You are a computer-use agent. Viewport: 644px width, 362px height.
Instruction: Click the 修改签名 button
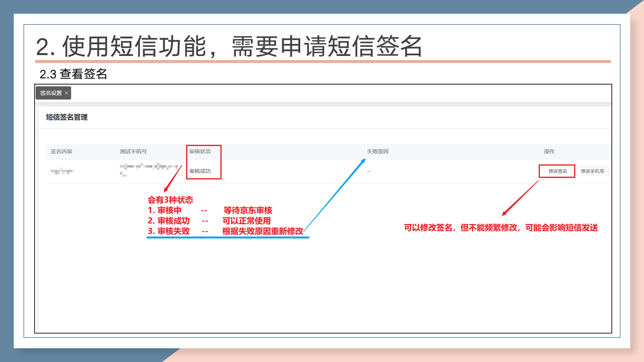point(557,171)
